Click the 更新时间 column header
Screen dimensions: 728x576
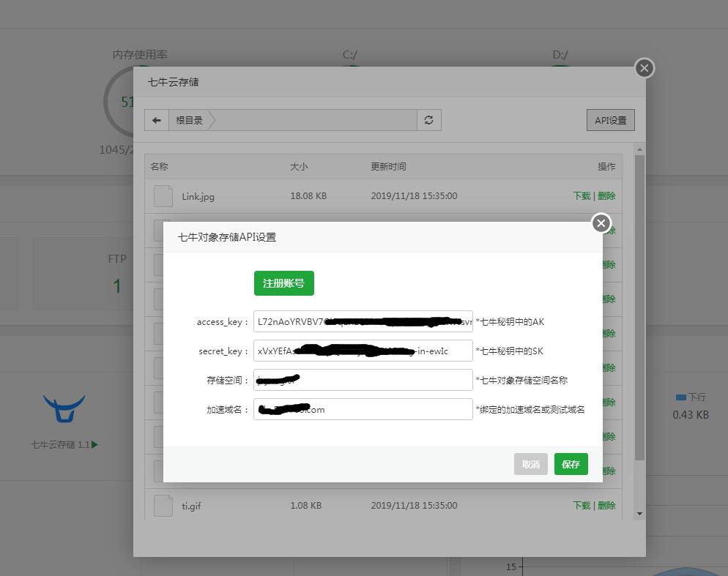(389, 167)
